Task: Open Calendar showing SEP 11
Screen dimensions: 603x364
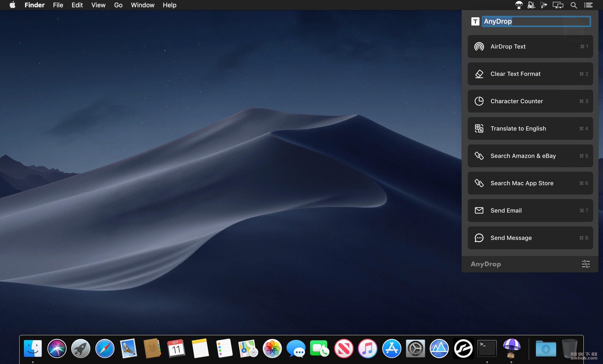Action: [x=176, y=348]
